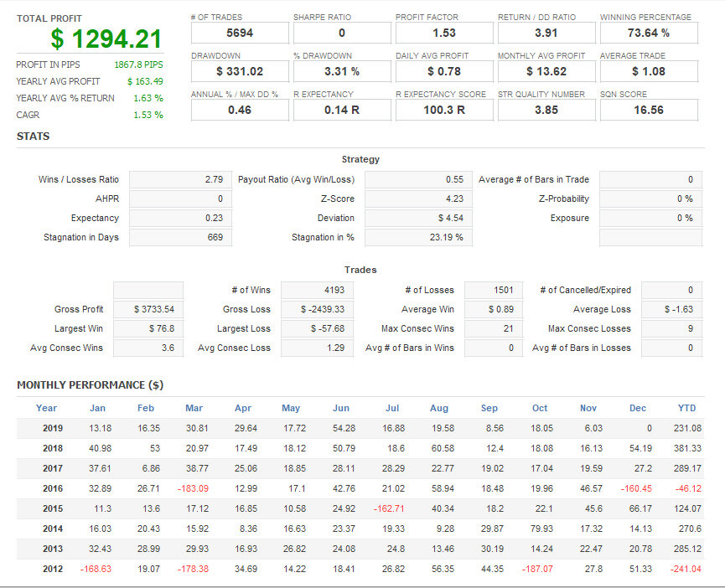Click the 2012 YTD value -241.04
Image resolution: width=725 pixels, height=588 pixels.
(686, 569)
